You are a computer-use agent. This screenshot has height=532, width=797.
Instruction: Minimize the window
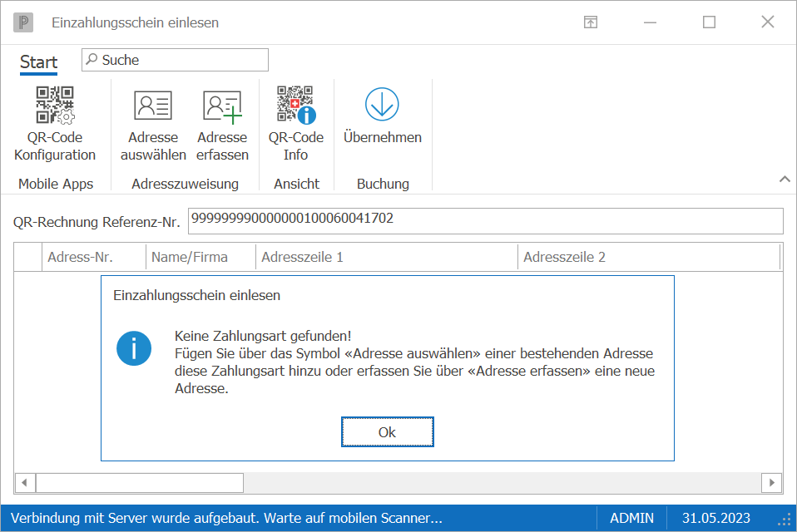coord(650,22)
